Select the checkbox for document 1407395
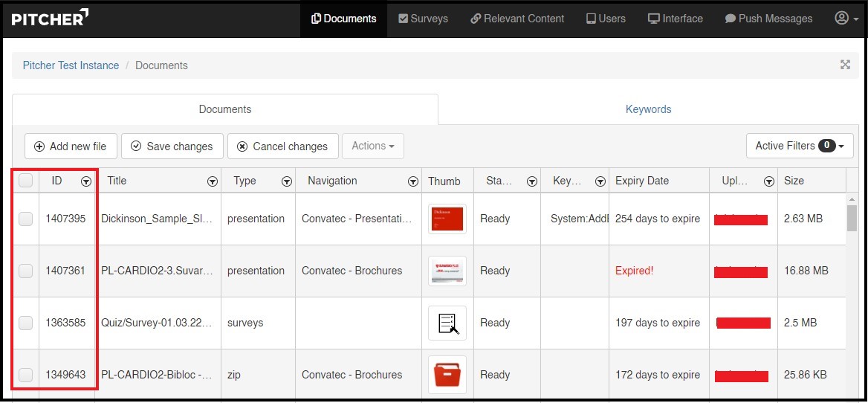The image size is (868, 403). (x=25, y=219)
